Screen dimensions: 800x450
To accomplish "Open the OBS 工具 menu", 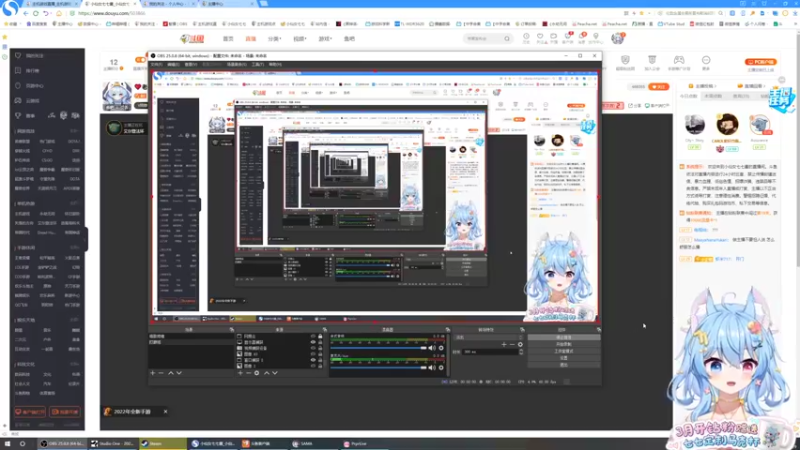I will click(x=258, y=65).
